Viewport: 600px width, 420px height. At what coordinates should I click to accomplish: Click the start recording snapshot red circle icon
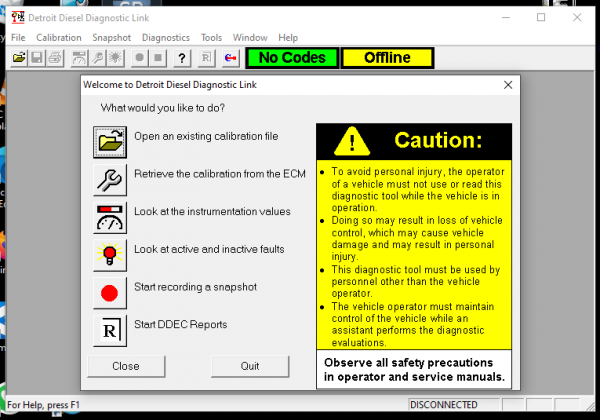tap(110, 293)
